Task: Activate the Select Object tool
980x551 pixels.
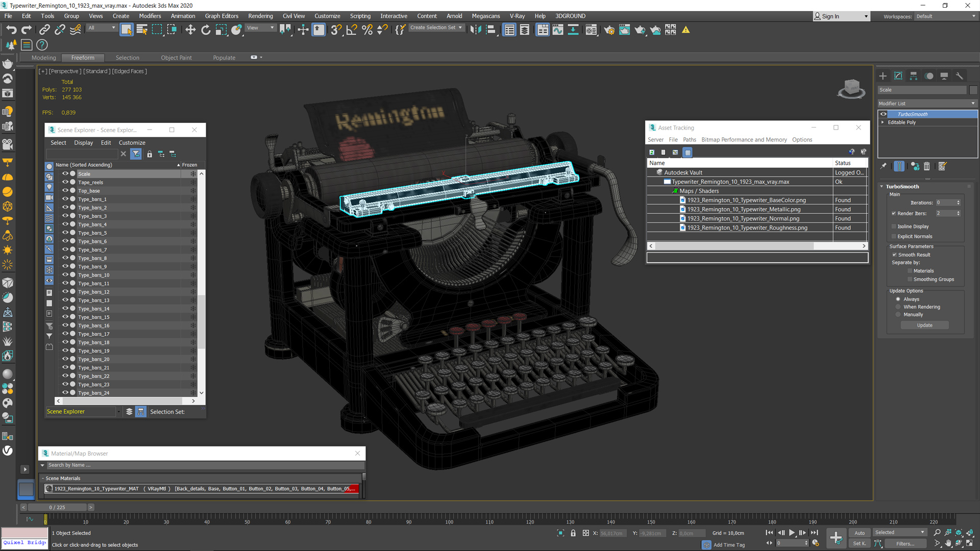Action: point(126,30)
